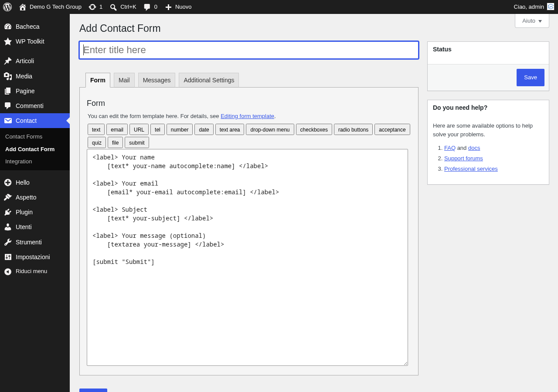The width and height of the screenshot is (558, 392).
Task: Click the Impostazioni settings icon
Action: click(x=8, y=257)
